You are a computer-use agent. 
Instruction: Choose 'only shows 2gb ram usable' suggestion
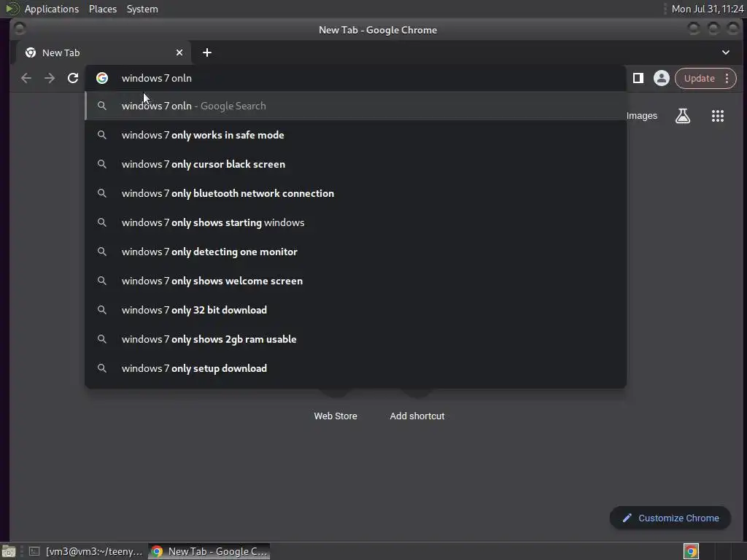coord(355,338)
